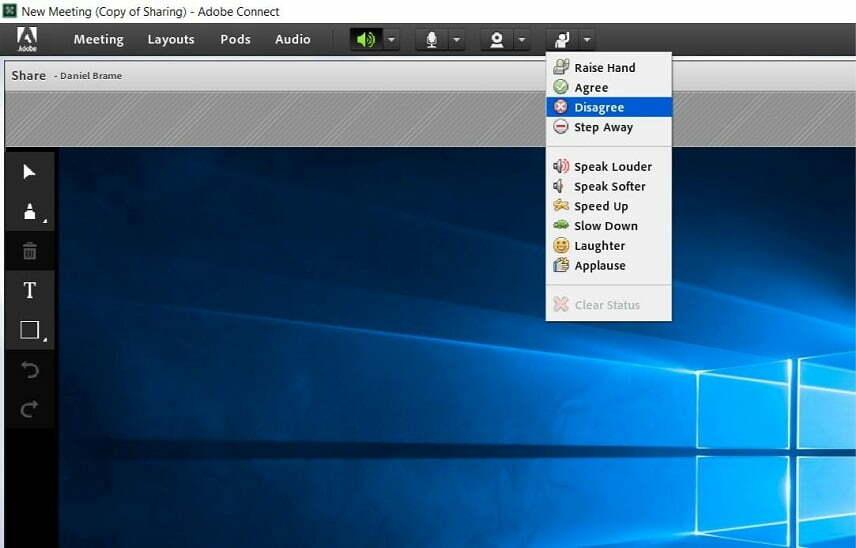The height and width of the screenshot is (548, 856).
Task: Select Agree status option
Action: pos(609,87)
